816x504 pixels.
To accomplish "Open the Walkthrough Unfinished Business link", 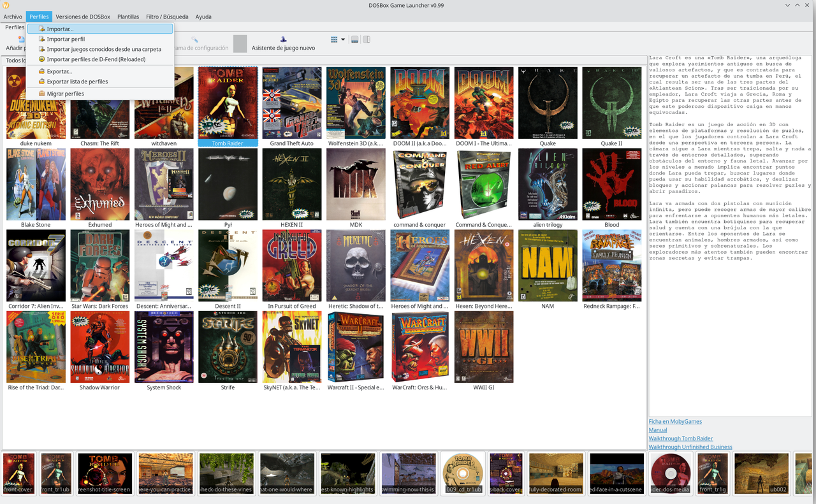I will (x=690, y=447).
